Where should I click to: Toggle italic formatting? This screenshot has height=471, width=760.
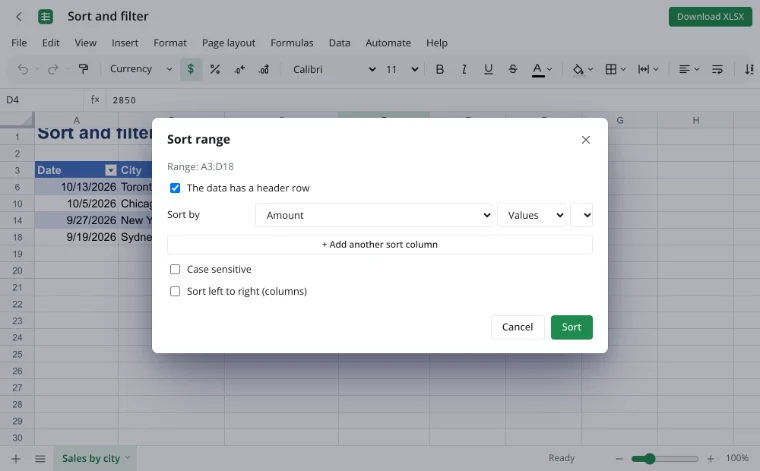click(464, 69)
